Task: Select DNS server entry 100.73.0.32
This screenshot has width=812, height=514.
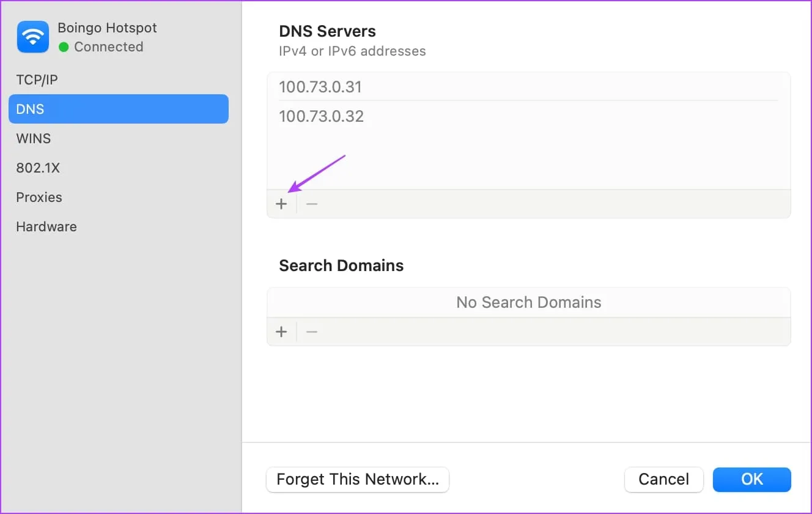Action: (x=321, y=116)
